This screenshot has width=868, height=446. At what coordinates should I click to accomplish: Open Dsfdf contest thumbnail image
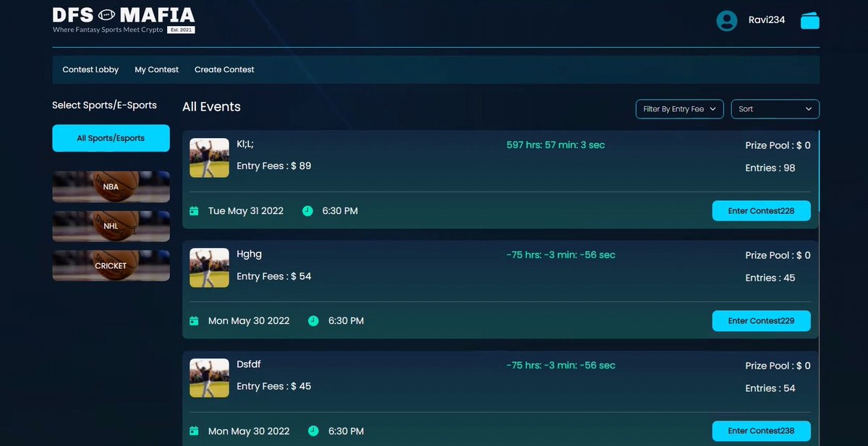209,377
